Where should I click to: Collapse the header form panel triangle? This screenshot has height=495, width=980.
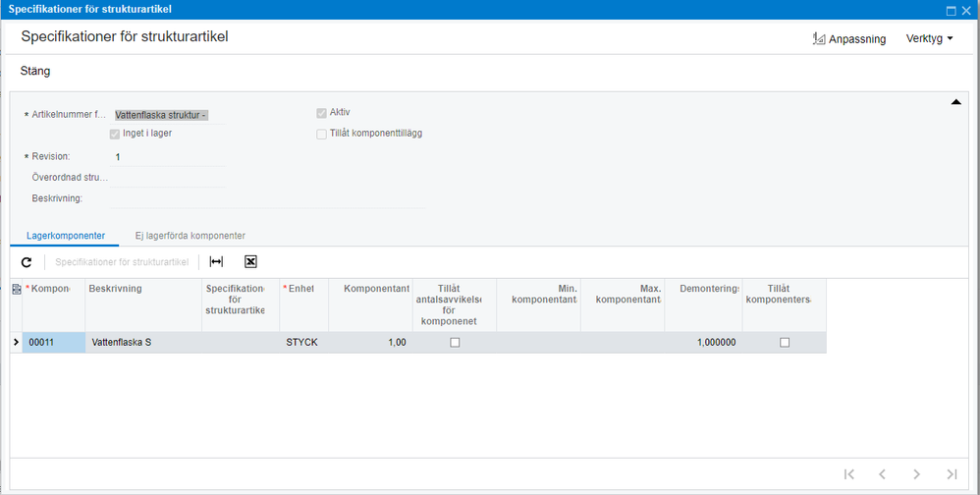pyautogui.click(x=955, y=102)
